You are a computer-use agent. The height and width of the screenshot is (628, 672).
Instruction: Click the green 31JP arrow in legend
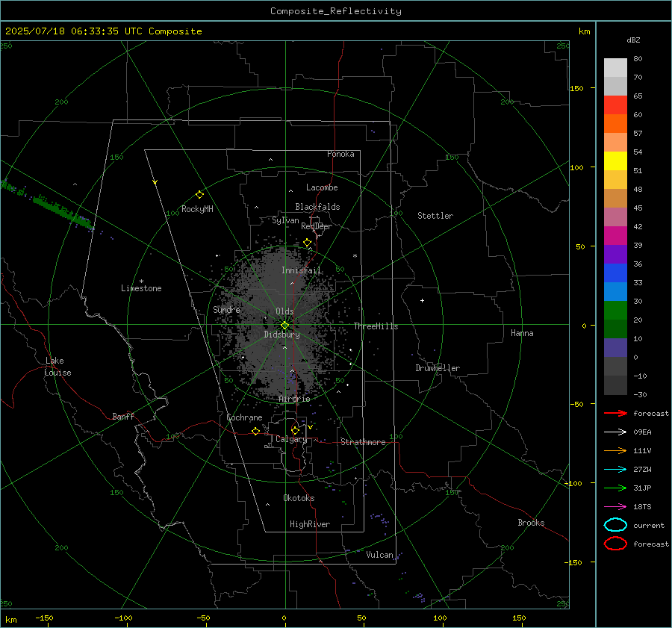click(615, 488)
